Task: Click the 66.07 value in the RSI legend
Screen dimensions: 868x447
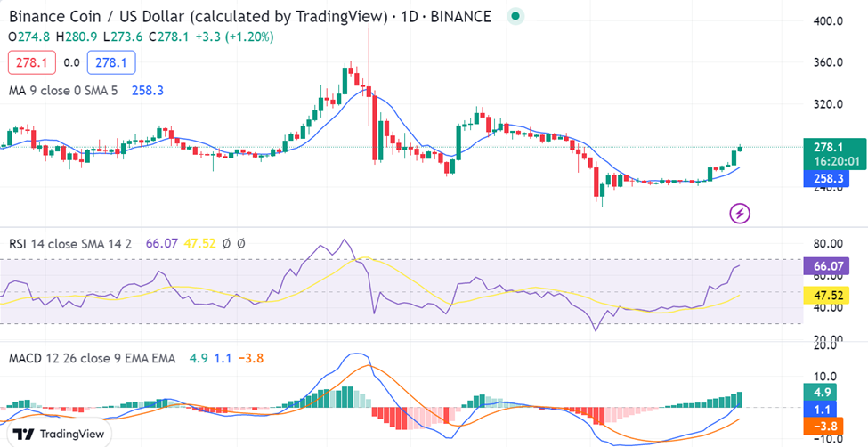Action: [162, 243]
